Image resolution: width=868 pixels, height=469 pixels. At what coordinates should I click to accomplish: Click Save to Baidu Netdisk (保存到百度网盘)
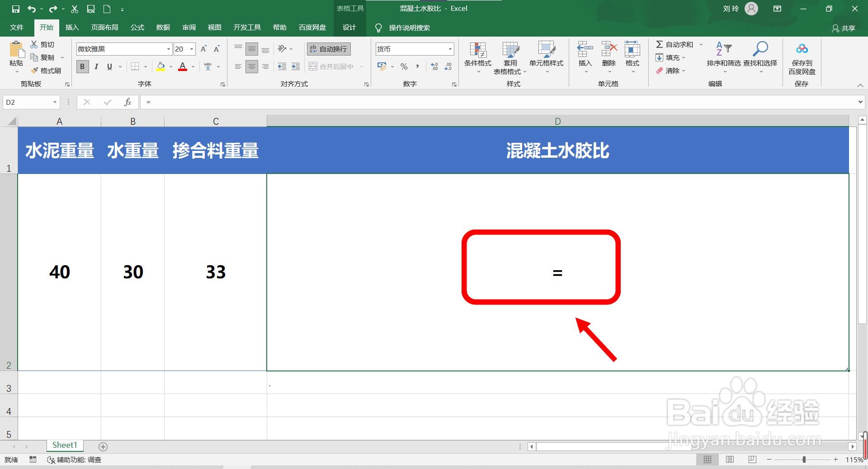[802, 58]
